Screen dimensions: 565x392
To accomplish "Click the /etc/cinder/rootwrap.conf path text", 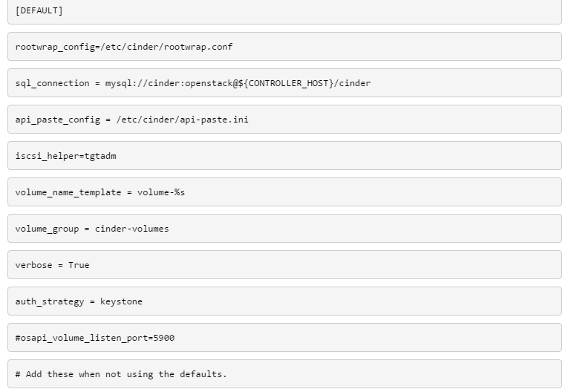I will click(x=166, y=47).
